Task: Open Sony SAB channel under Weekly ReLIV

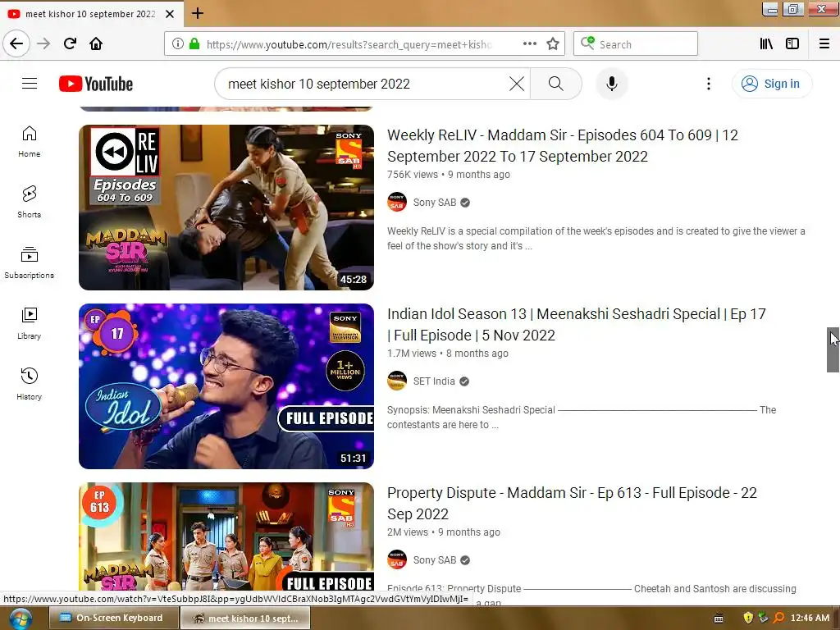Action: coord(435,203)
